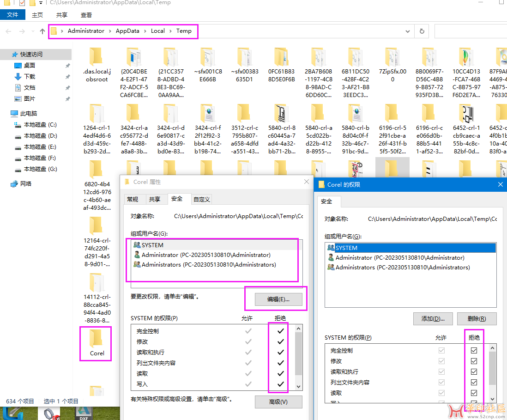Screen dimensions: 507x420
Task: Switch to 共享 tab in Corel properties
Action: click(155, 199)
